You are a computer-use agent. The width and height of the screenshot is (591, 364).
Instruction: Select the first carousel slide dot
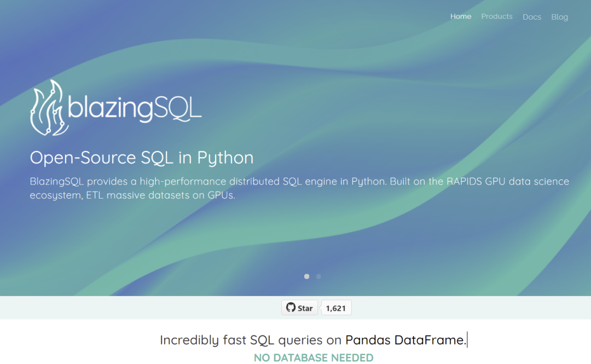point(307,276)
